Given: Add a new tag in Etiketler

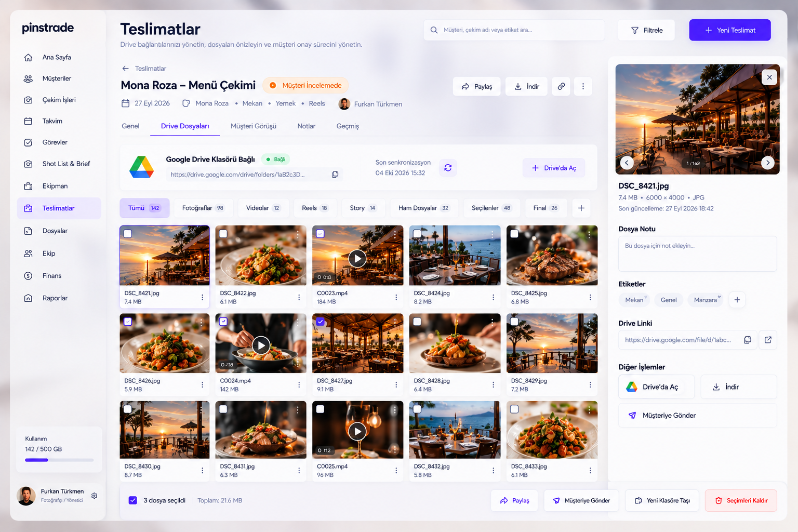Looking at the screenshot, I should point(737,300).
